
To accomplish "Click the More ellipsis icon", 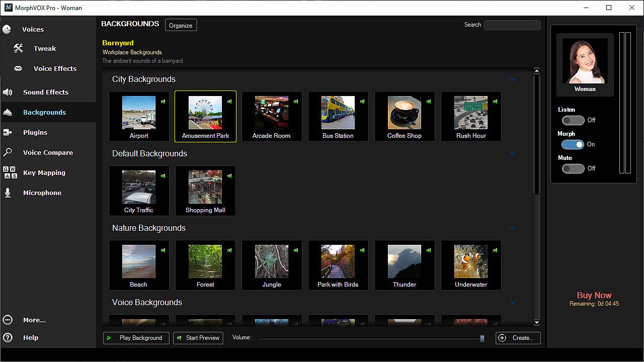I will click(8, 320).
